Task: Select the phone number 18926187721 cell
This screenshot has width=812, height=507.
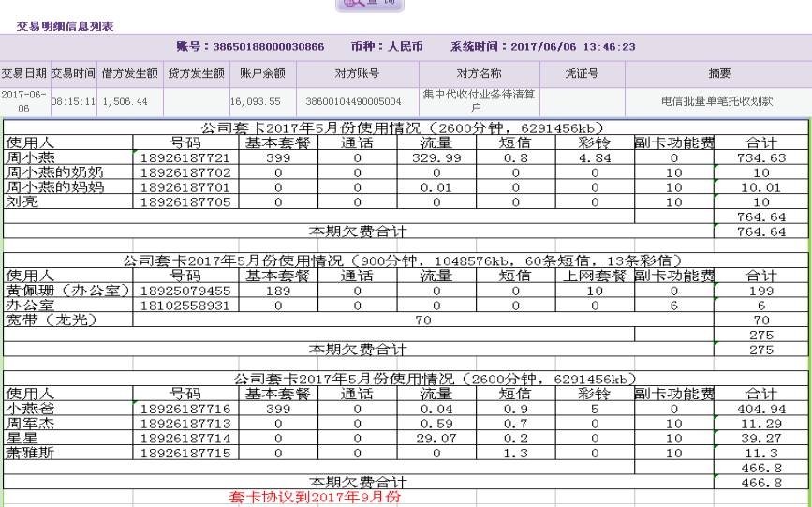Action: (x=185, y=158)
